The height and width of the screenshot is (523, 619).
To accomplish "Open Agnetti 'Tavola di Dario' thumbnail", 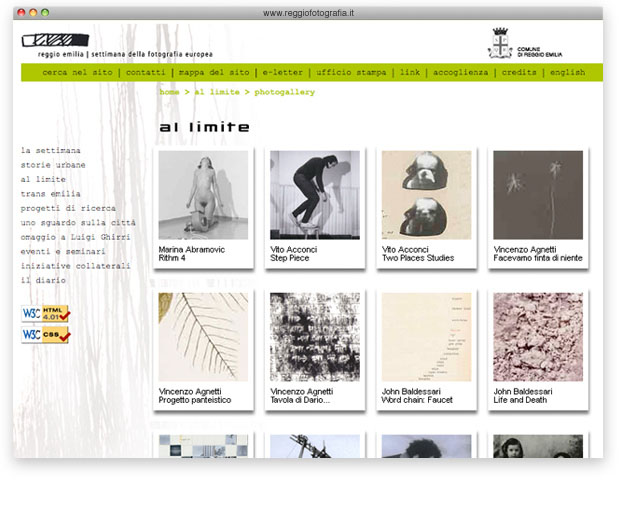I will click(x=315, y=337).
